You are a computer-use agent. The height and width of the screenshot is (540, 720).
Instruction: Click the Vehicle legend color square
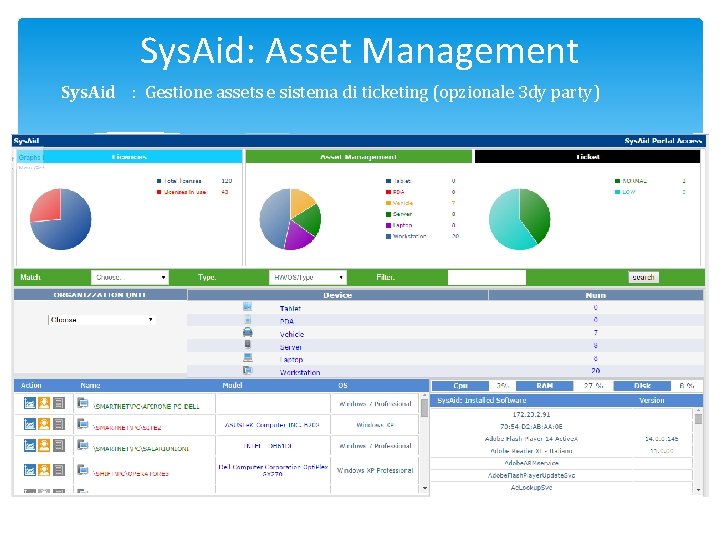(x=388, y=203)
